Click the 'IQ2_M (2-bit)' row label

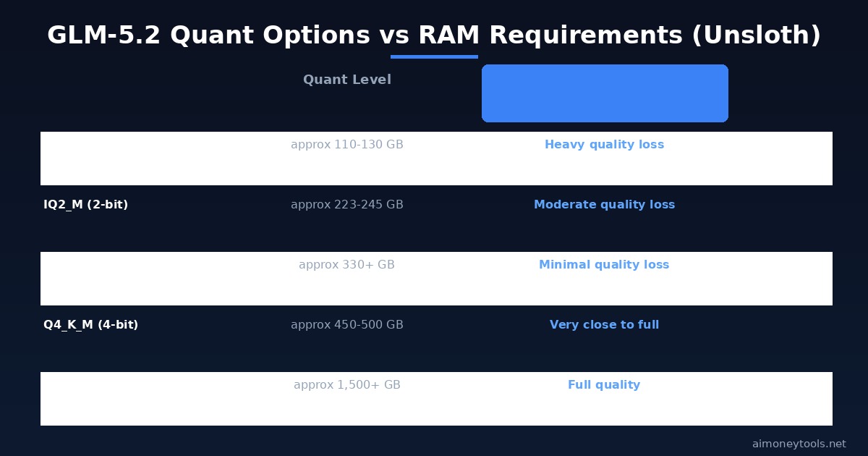(x=85, y=205)
